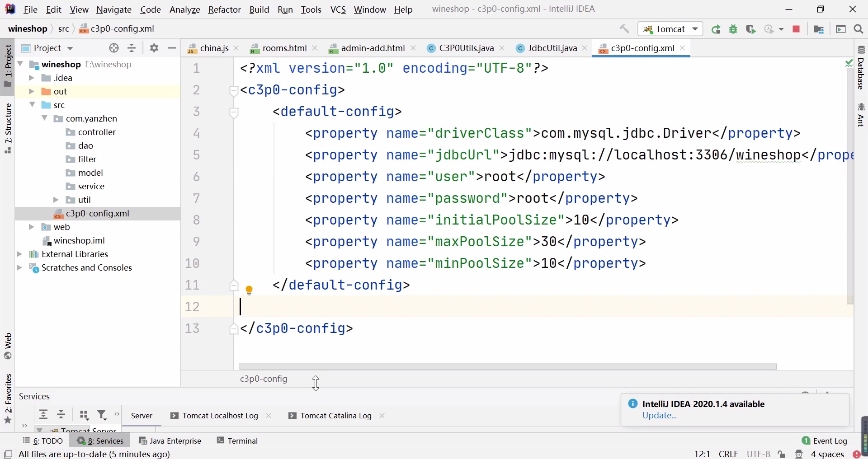Click the Services filter icon

103,415
